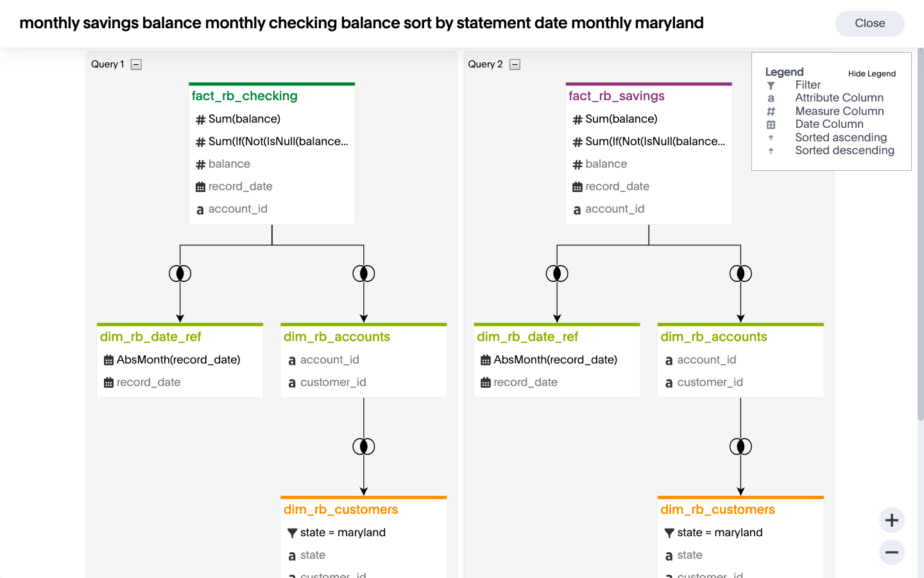Click join icon above Query 2 dim_rb_date_ref

[x=557, y=274]
